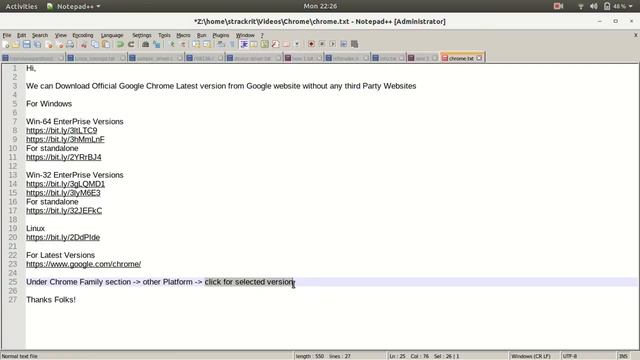640x360 pixels.
Task: Click the Close document toolbar icon
Action: pyautogui.click(x=49, y=44)
